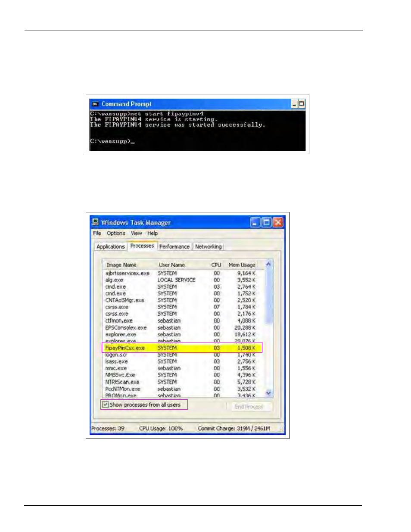411x532 pixels.
Task: Click the Processes: 39 status bar entry
Action: pos(108,429)
